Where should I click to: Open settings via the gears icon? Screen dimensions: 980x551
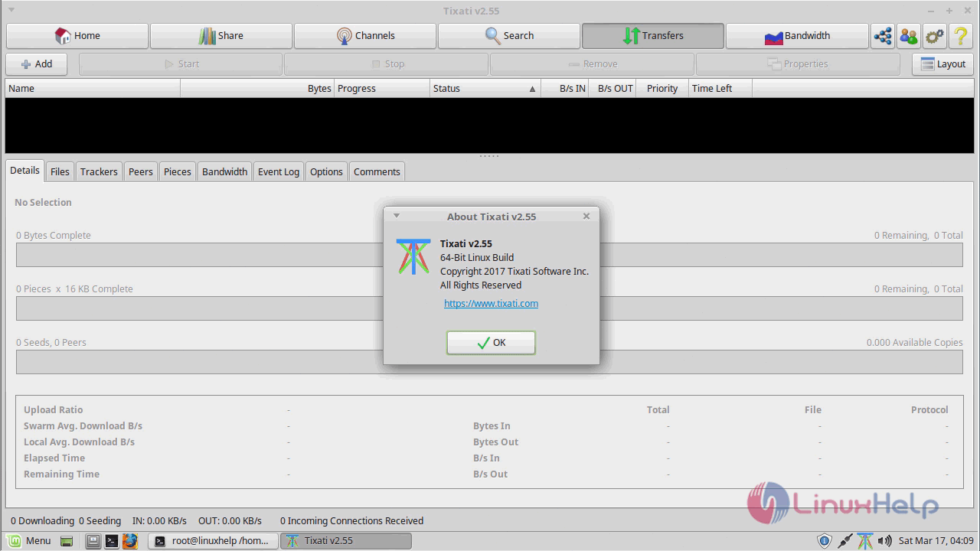pos(935,36)
